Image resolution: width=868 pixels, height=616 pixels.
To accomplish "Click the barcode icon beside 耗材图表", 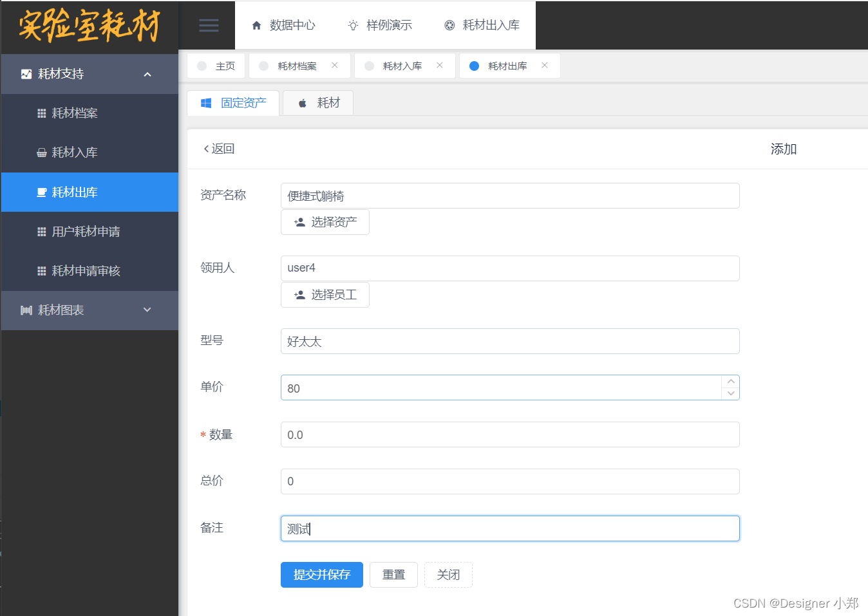I will click(26, 310).
